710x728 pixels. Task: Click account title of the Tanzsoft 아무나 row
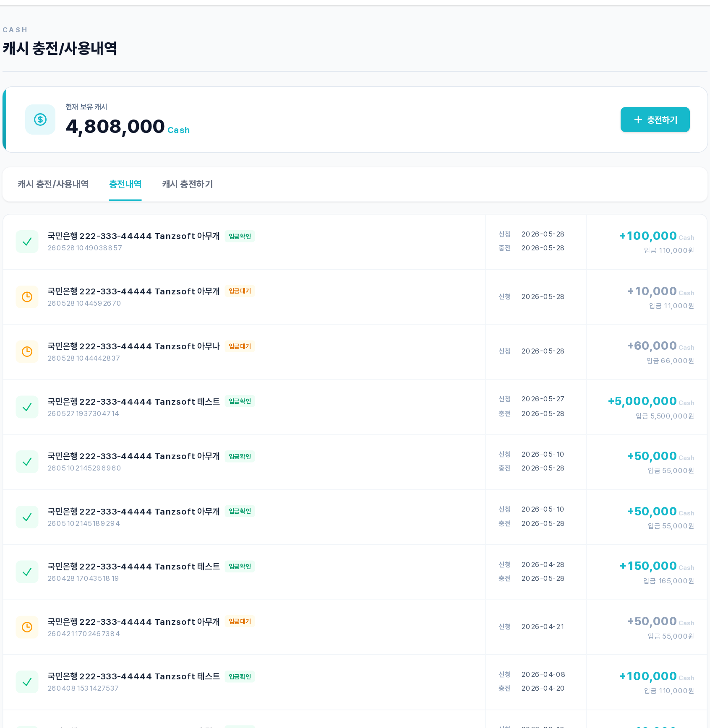tap(133, 346)
